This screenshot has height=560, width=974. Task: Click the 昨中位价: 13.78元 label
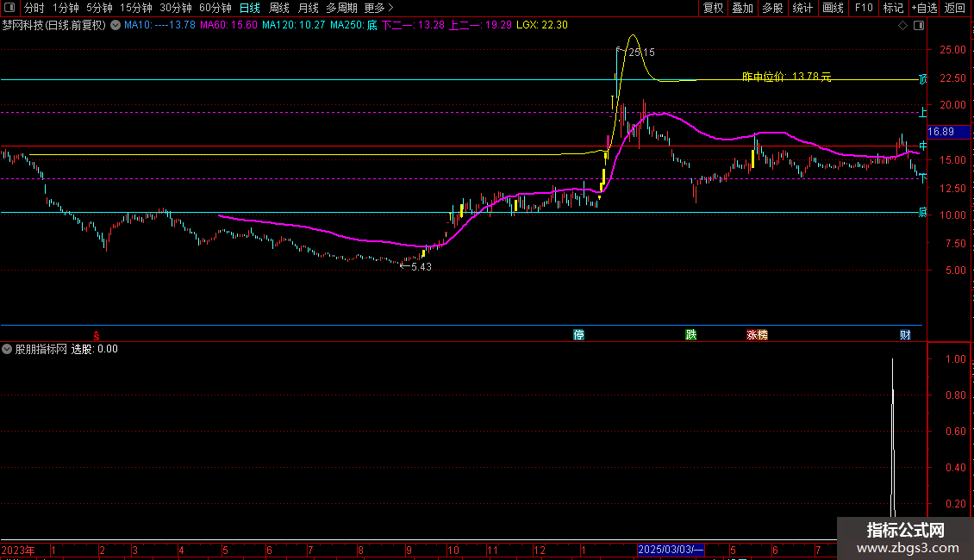tap(786, 77)
